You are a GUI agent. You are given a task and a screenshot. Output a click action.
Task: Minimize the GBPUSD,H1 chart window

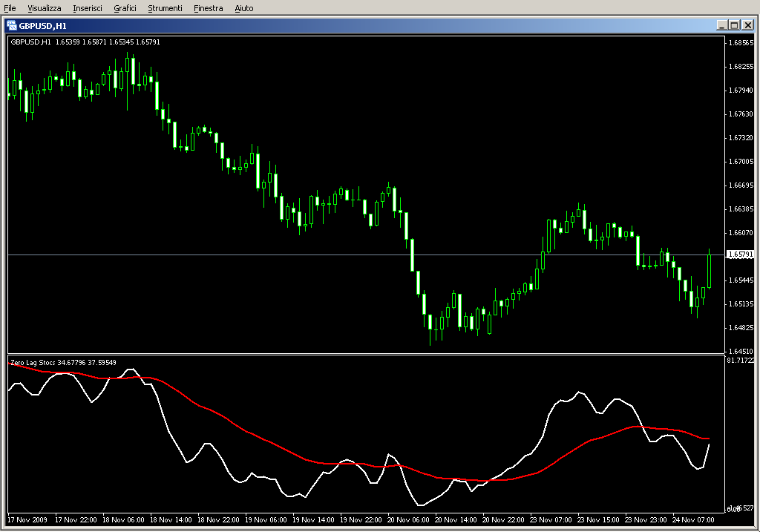[721, 25]
